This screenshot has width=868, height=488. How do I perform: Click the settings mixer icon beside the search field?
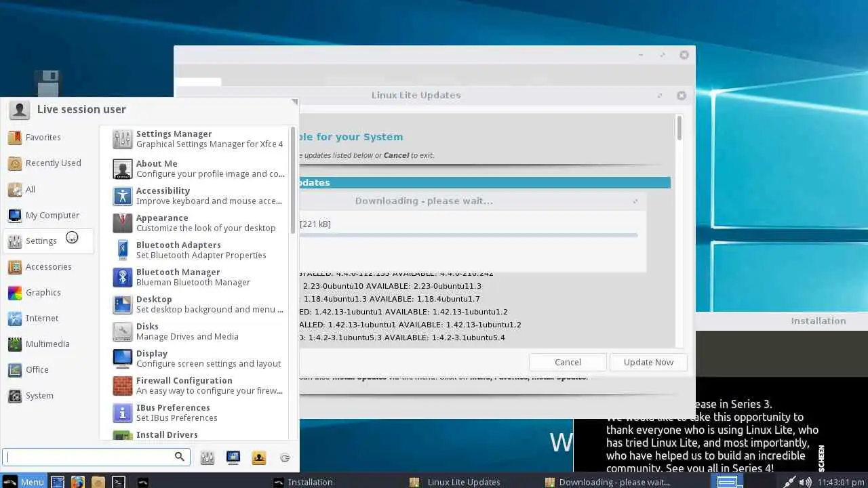tap(208, 457)
